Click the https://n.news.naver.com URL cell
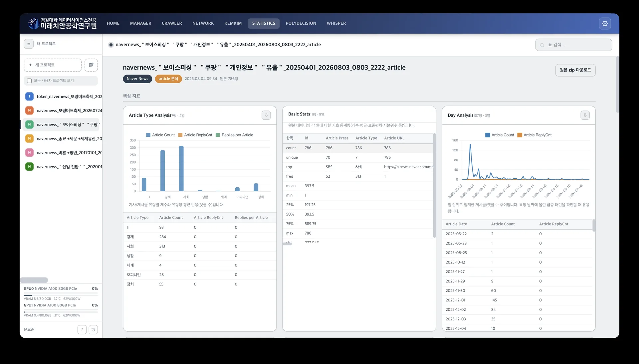Image resolution: width=639 pixels, height=364 pixels. click(408, 167)
